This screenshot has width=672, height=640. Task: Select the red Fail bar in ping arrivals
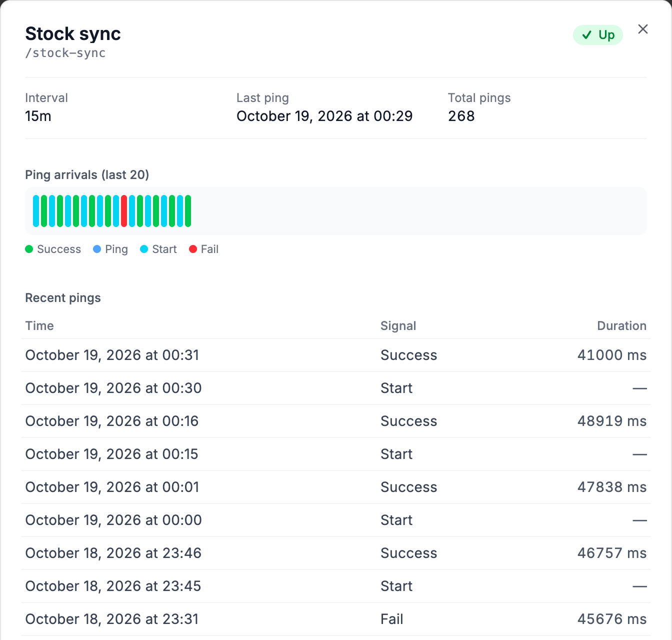124,211
